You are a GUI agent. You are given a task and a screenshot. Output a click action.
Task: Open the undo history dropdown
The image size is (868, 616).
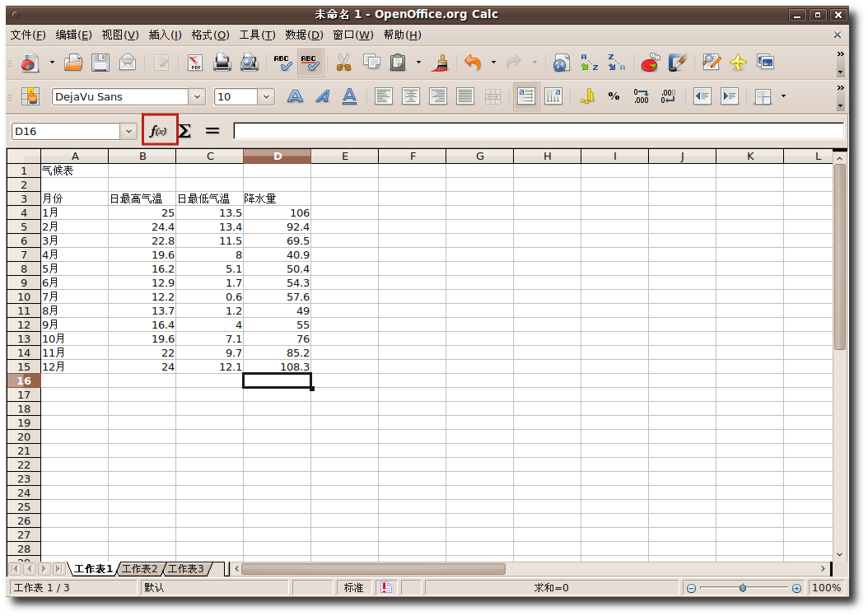coord(493,63)
